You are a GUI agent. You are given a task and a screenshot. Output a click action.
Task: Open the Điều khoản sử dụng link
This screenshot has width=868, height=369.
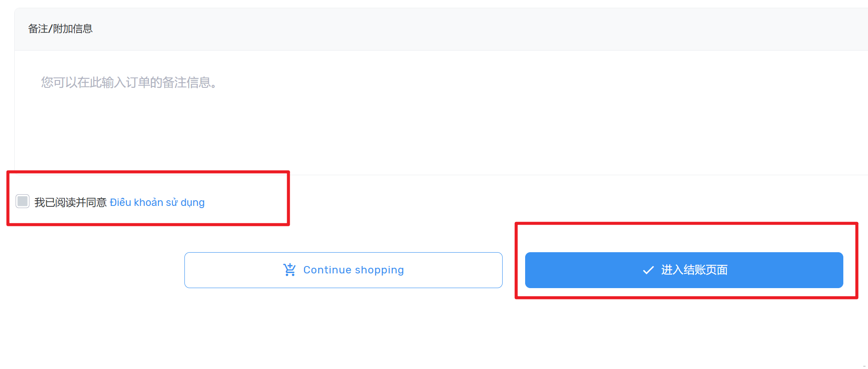[157, 202]
